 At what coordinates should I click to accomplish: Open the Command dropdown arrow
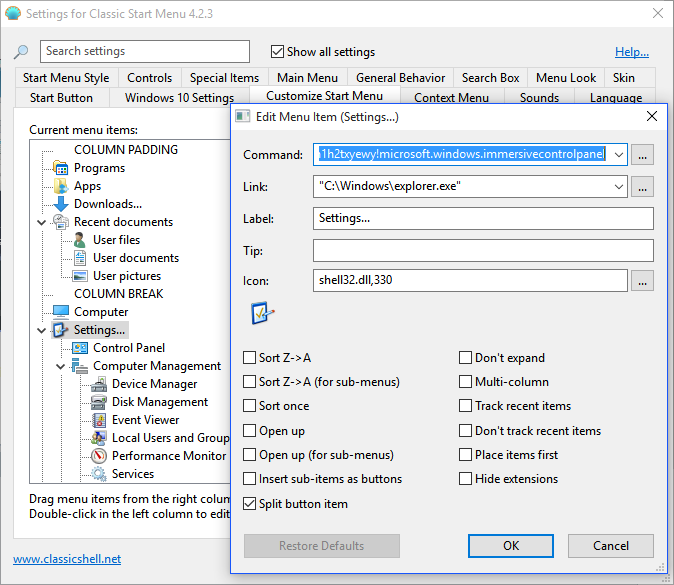point(619,155)
